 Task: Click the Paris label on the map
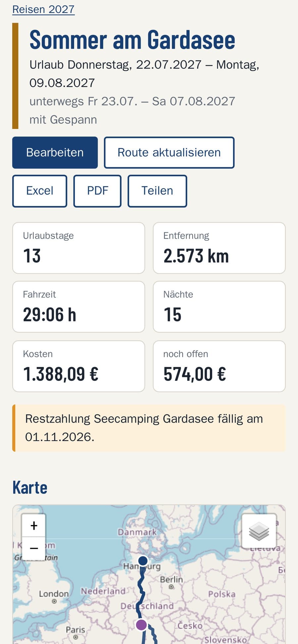pyautogui.click(x=75, y=629)
